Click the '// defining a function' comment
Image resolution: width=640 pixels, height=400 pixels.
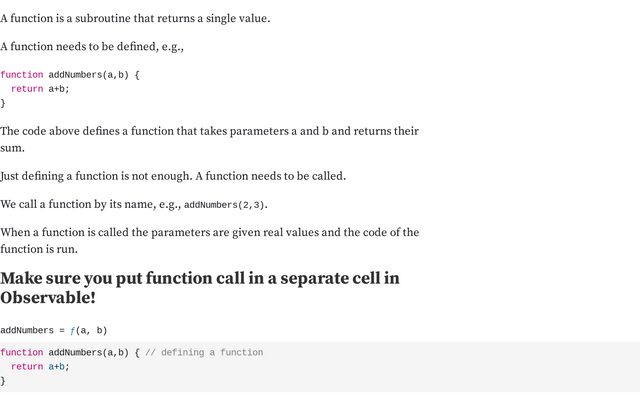tap(204, 352)
